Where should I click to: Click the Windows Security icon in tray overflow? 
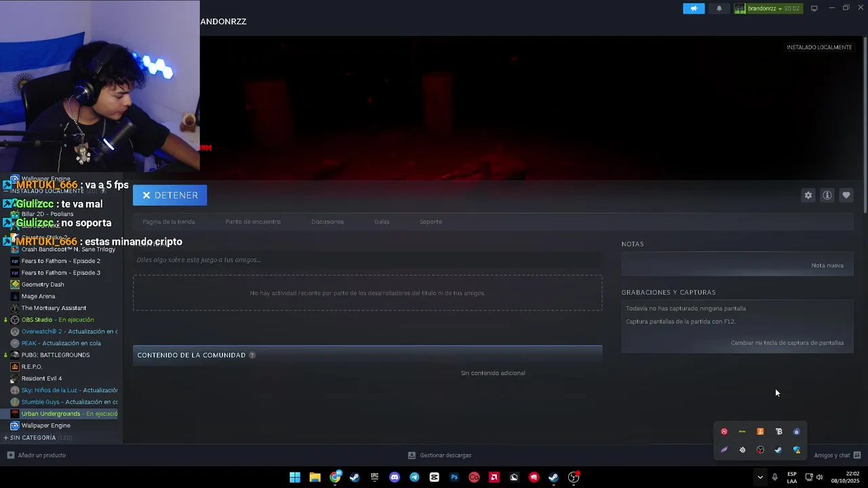796,450
